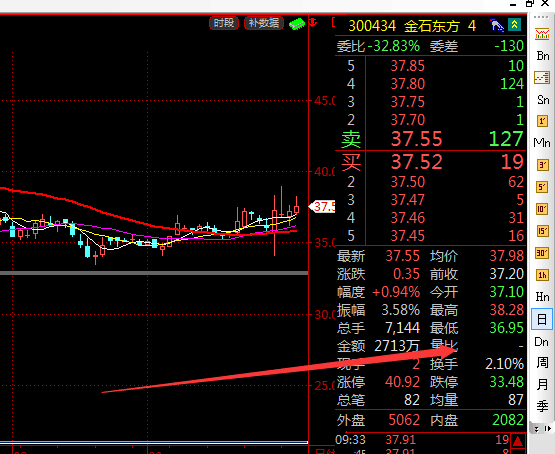Open the red tick chart icon in sidebar
The image size is (555, 454).
[542, 78]
